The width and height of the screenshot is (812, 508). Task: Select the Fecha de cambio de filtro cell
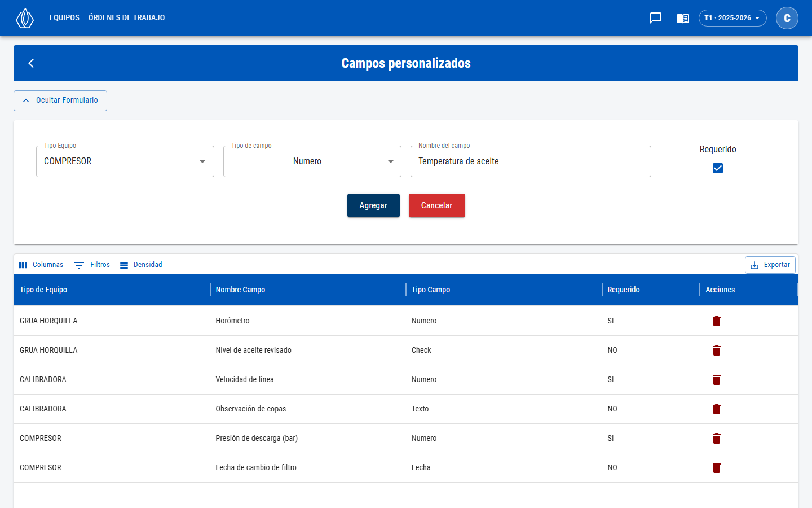click(308, 467)
